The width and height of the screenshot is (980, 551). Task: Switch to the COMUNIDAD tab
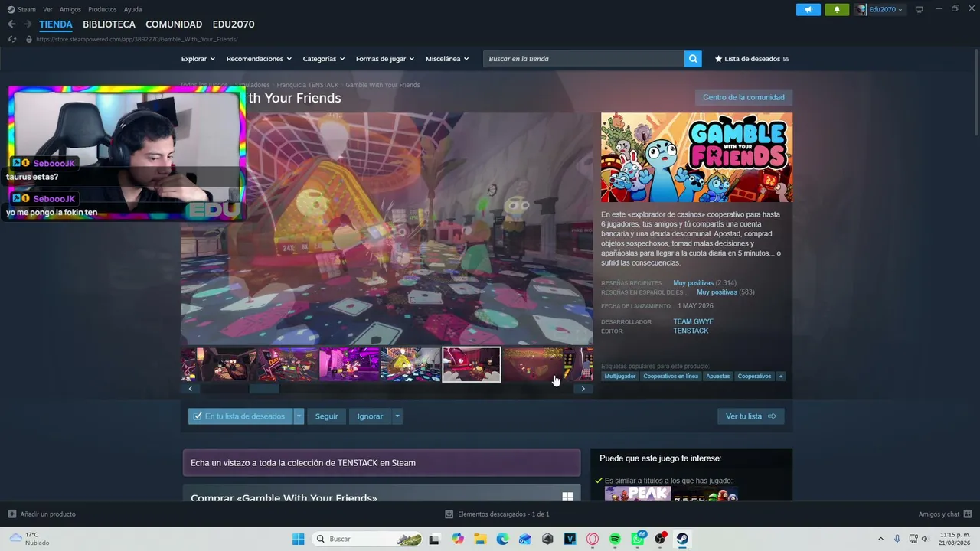click(x=174, y=24)
